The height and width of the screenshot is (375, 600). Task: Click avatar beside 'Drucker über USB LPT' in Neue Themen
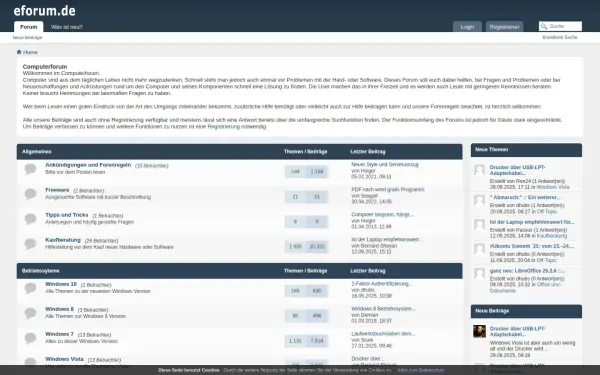(479, 170)
